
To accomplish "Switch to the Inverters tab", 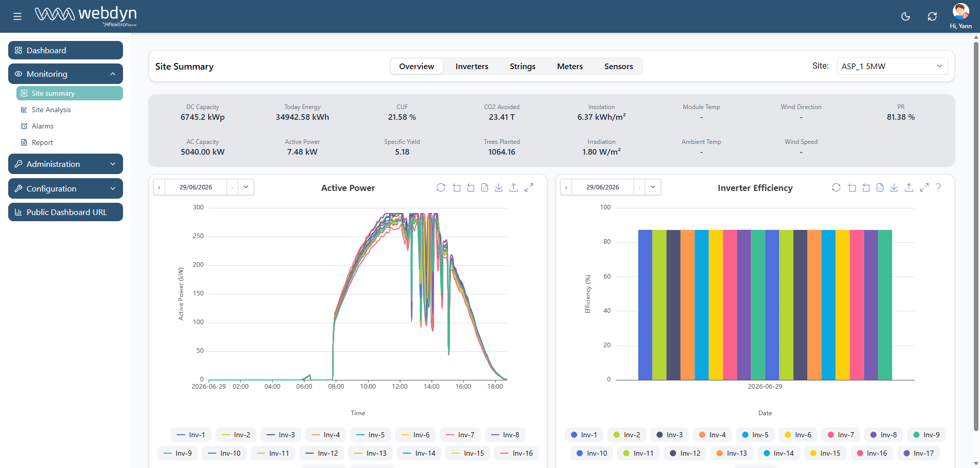I will [x=472, y=66].
